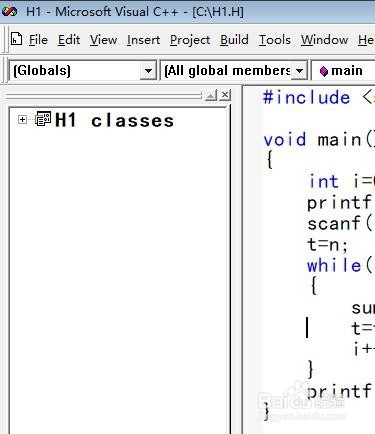Open the Edit menu
Viewport: 375px width, 434px height.
pyautogui.click(x=69, y=40)
